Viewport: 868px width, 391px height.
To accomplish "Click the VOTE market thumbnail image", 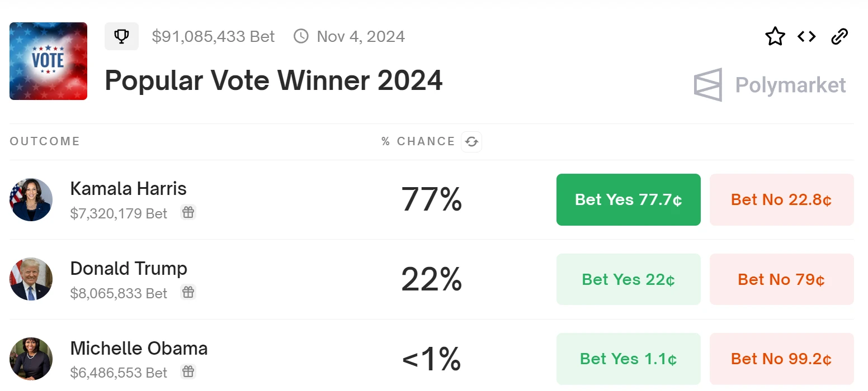I will pyautogui.click(x=49, y=61).
